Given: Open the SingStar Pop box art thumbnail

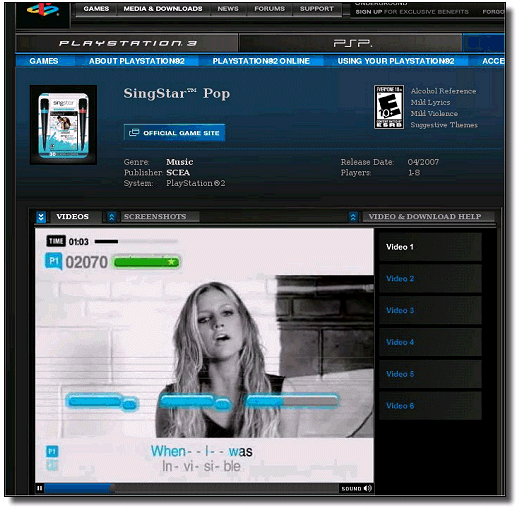Looking at the screenshot, I should [x=63, y=125].
